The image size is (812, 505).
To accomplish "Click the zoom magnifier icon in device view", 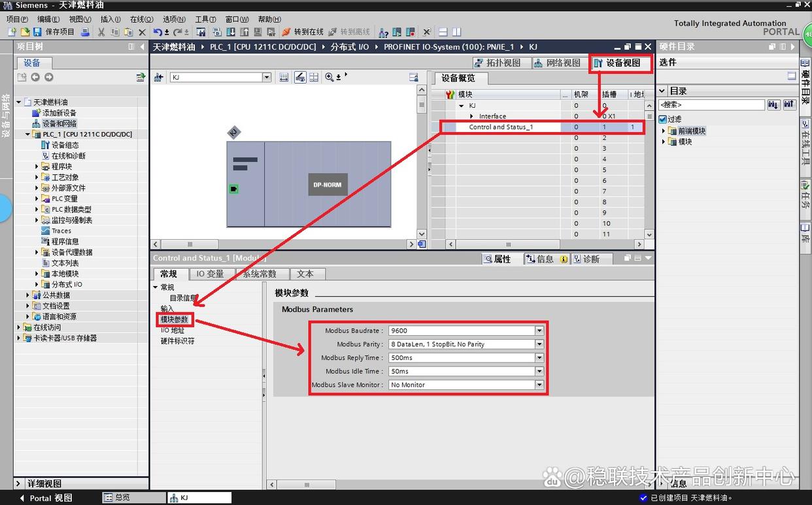I will (x=330, y=77).
